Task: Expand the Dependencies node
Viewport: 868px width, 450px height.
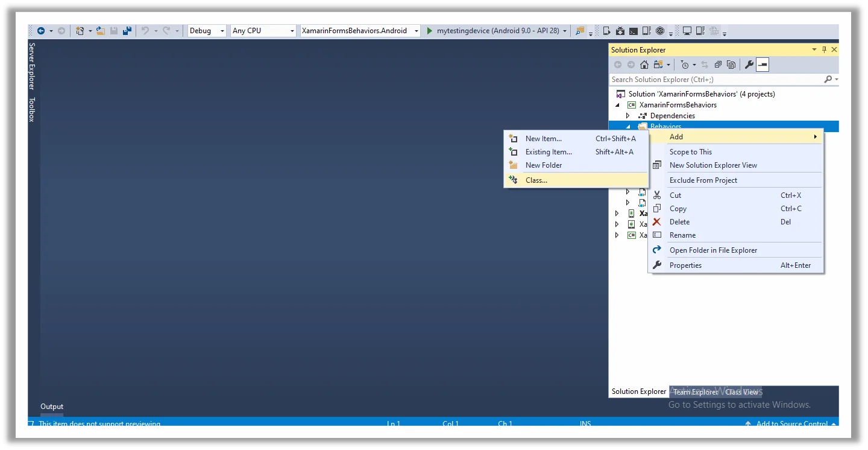Action: (x=627, y=115)
